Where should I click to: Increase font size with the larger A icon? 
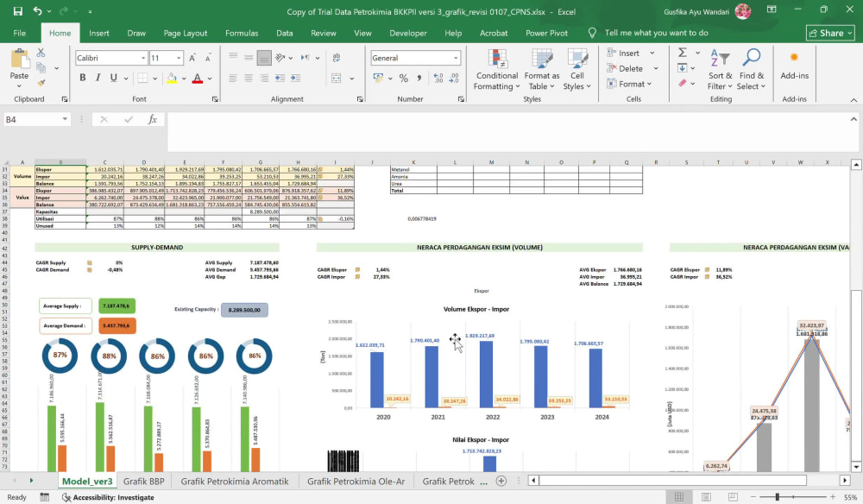(x=192, y=58)
